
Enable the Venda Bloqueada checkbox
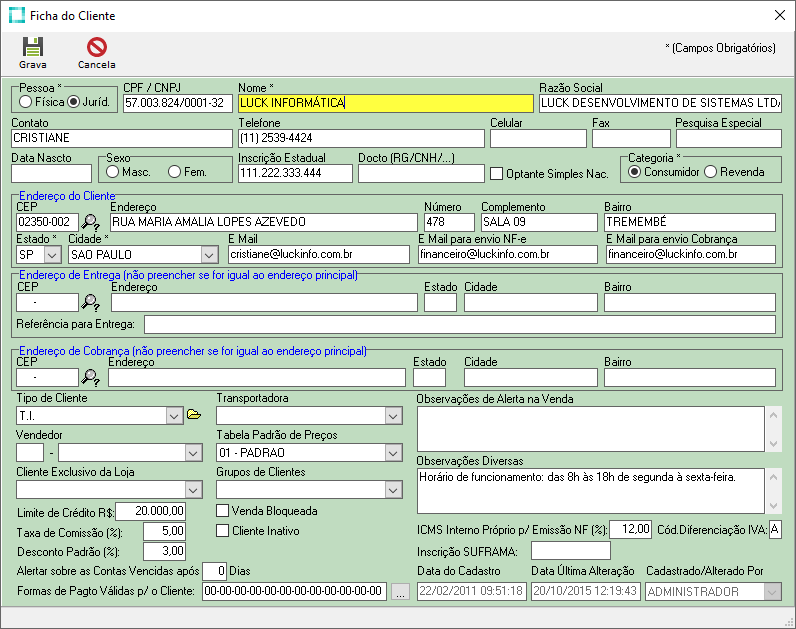[x=223, y=511]
